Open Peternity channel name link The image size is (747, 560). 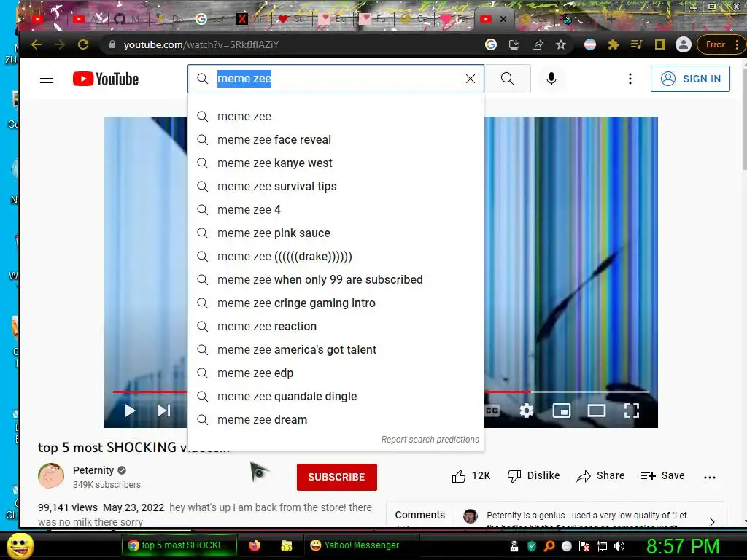point(93,470)
